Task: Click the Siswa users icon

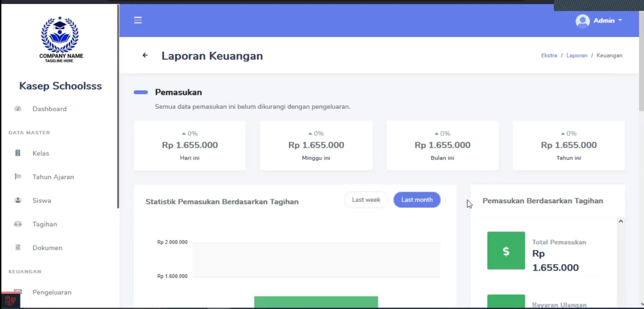Action: point(18,200)
